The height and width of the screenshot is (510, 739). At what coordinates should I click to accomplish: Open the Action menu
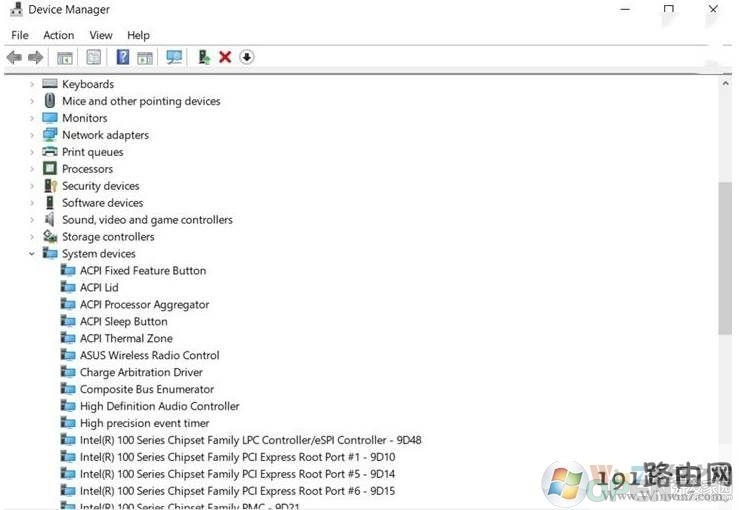pos(58,35)
